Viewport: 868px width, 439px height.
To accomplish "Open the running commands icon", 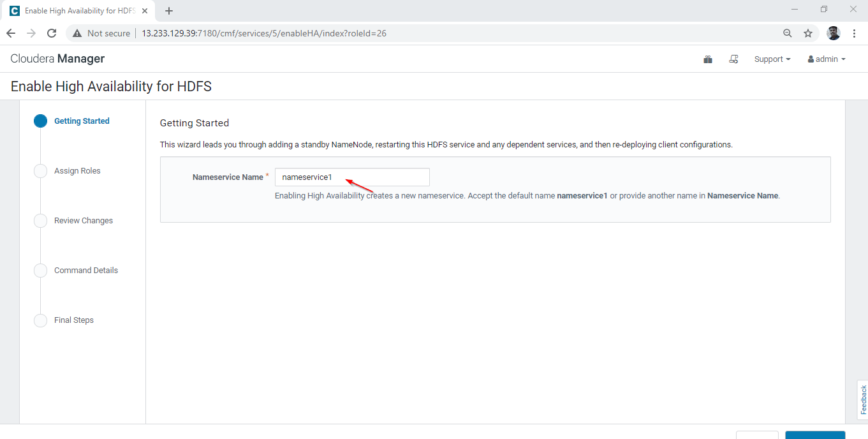I will [733, 59].
